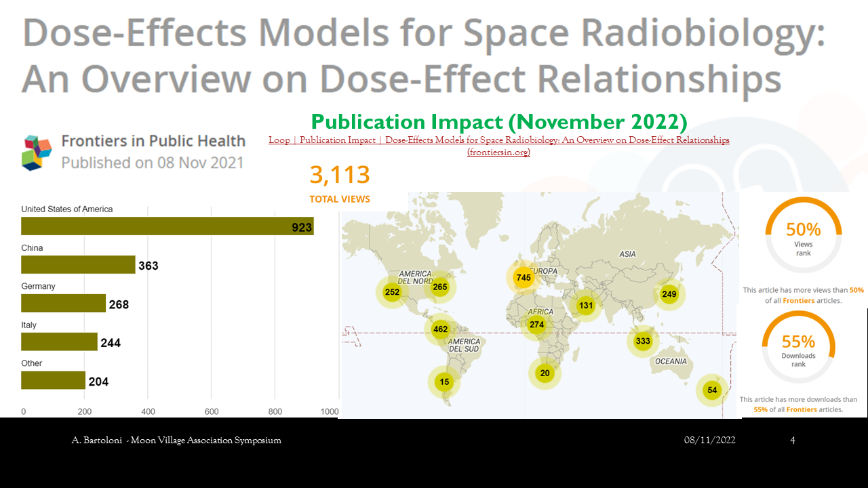Click the 131 map cluster marker

pos(585,305)
